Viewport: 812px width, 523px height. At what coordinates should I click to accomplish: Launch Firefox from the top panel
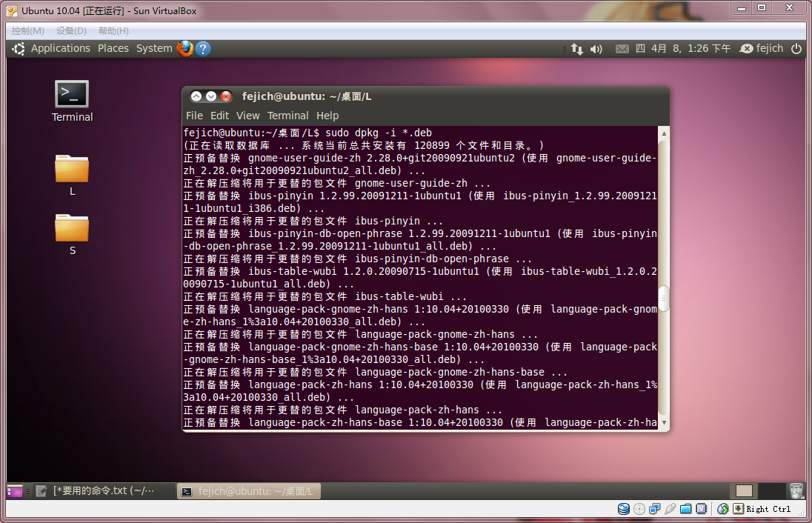185,49
